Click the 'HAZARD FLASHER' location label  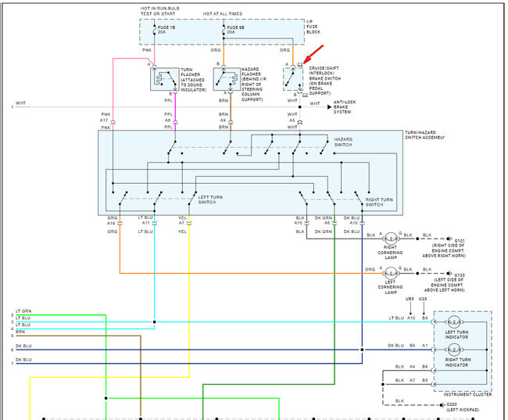tap(254, 84)
